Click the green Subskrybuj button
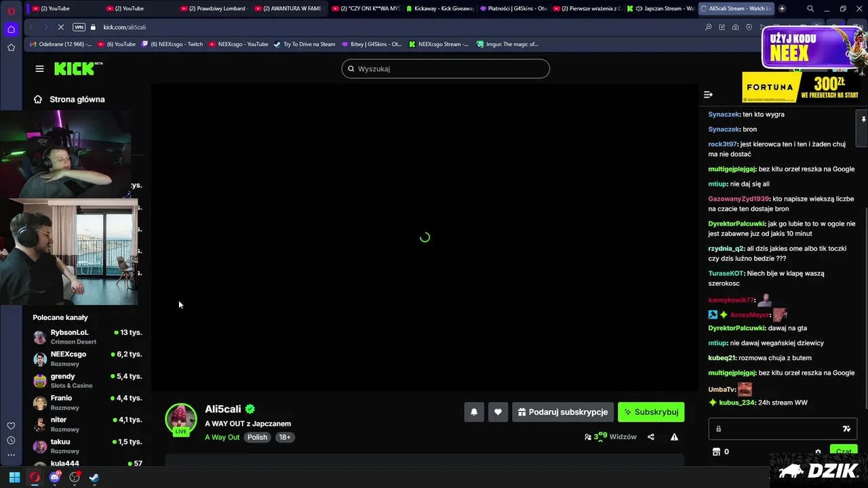868x488 pixels. [651, 412]
